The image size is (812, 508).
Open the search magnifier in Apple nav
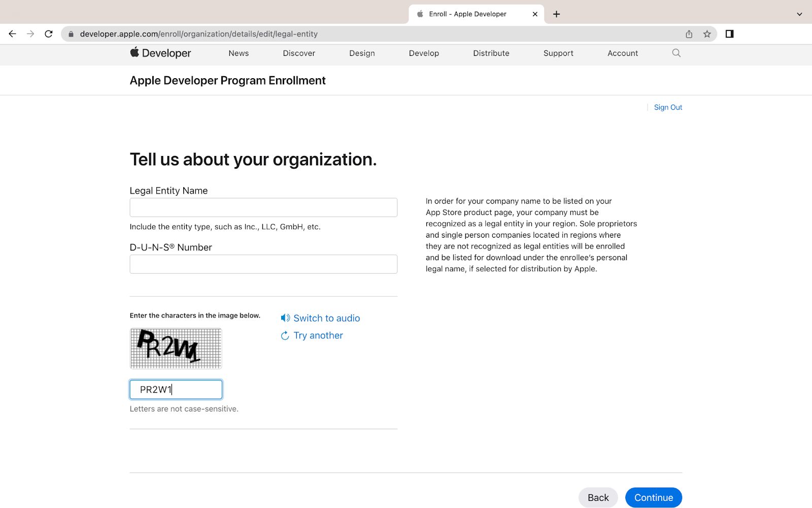pos(676,53)
